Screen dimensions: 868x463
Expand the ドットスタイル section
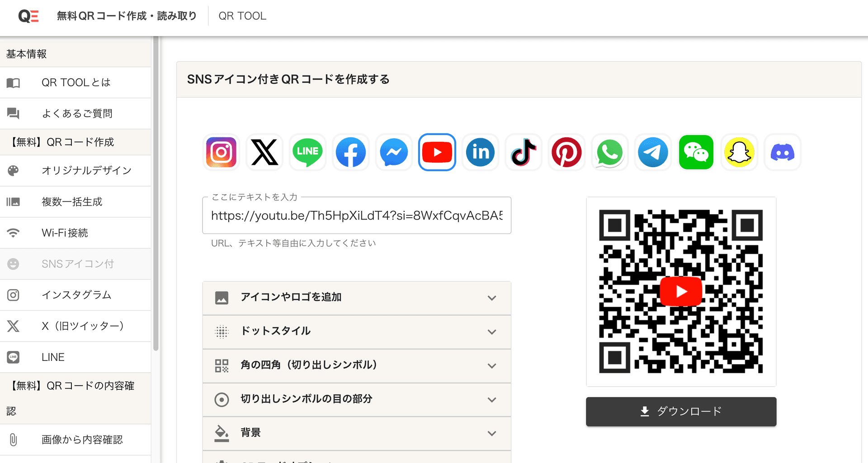[x=357, y=332]
